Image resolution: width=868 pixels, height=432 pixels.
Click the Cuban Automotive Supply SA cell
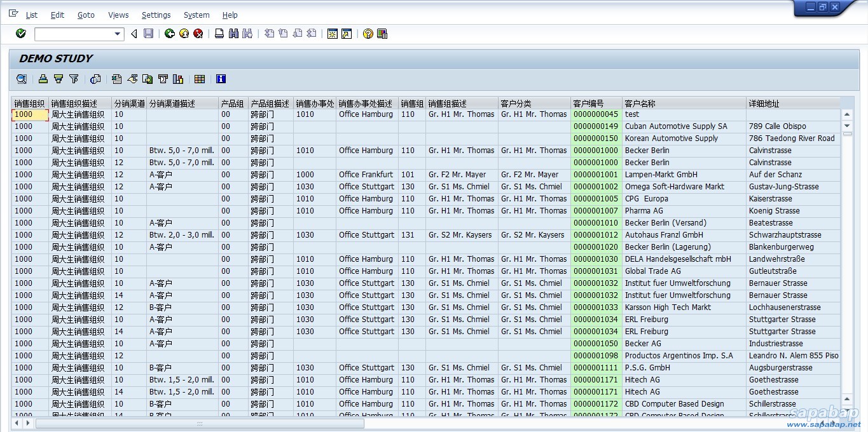684,126
